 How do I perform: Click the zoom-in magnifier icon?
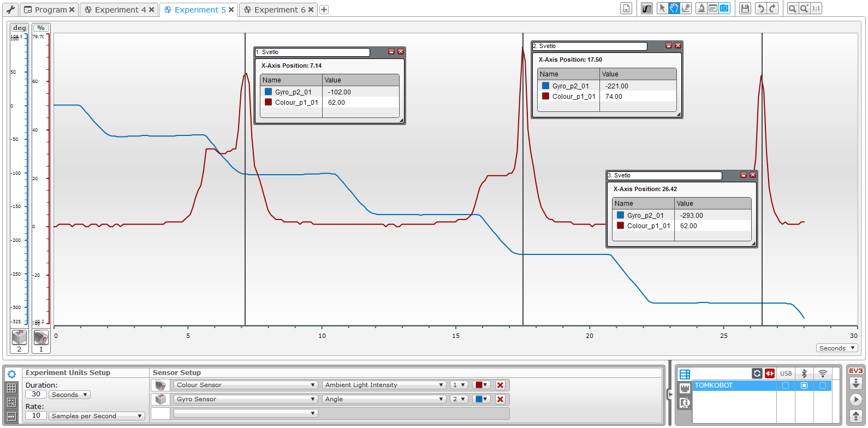[x=804, y=8]
